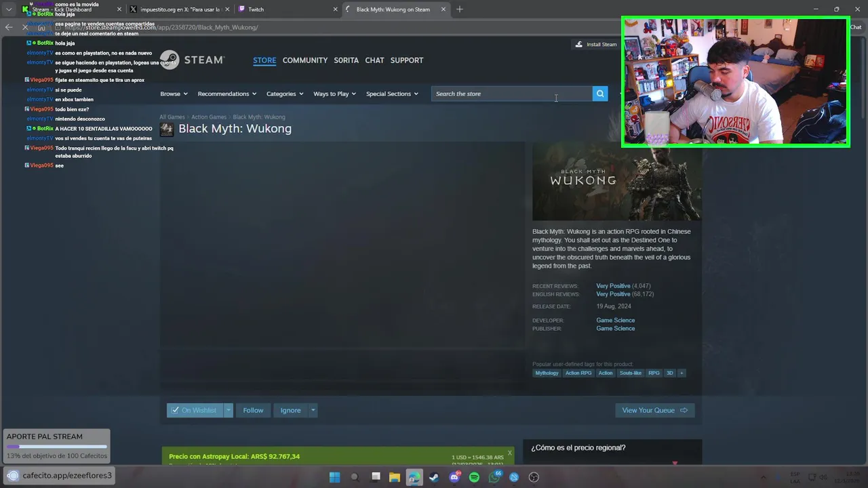Click the browser back arrow
The image size is (868, 488).
click(8, 27)
